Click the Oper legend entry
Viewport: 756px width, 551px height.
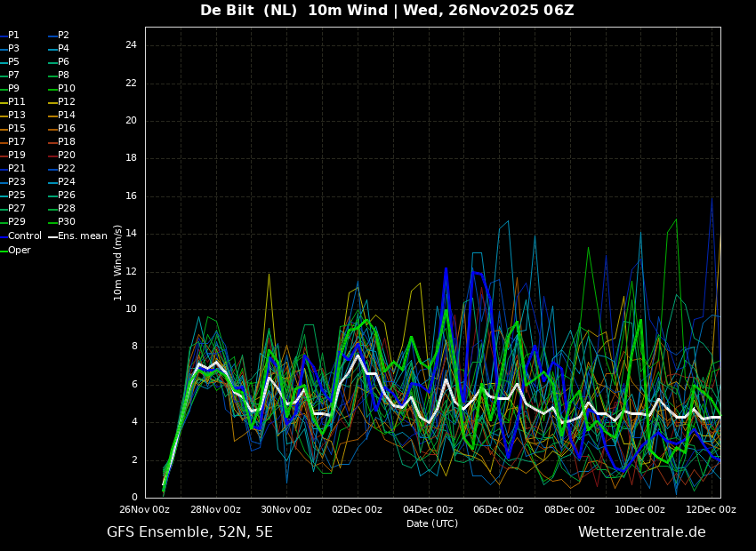click(x=15, y=250)
